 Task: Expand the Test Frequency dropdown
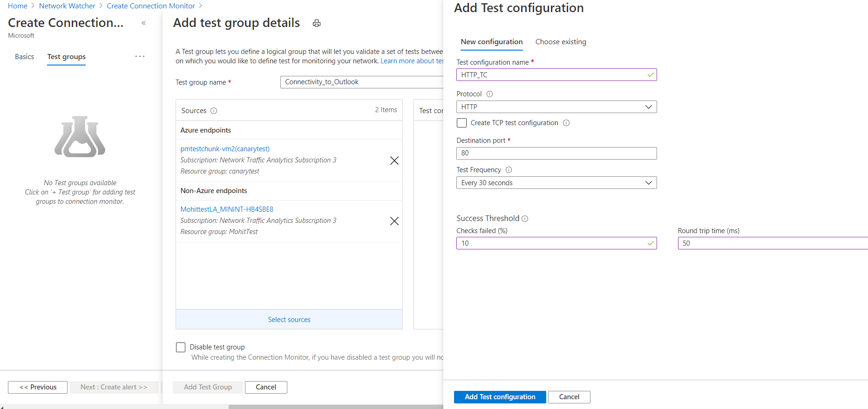556,183
